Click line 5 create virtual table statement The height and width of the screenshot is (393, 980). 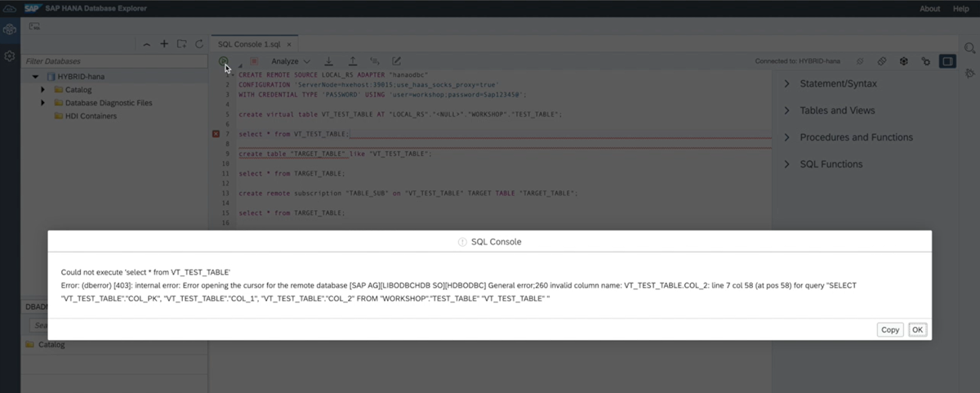[400, 114]
